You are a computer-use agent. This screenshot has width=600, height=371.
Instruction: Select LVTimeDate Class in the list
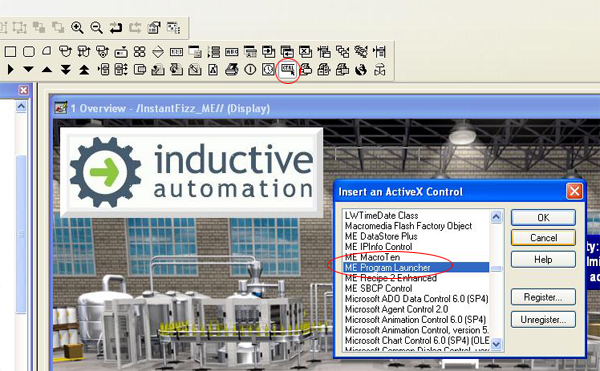pos(416,215)
